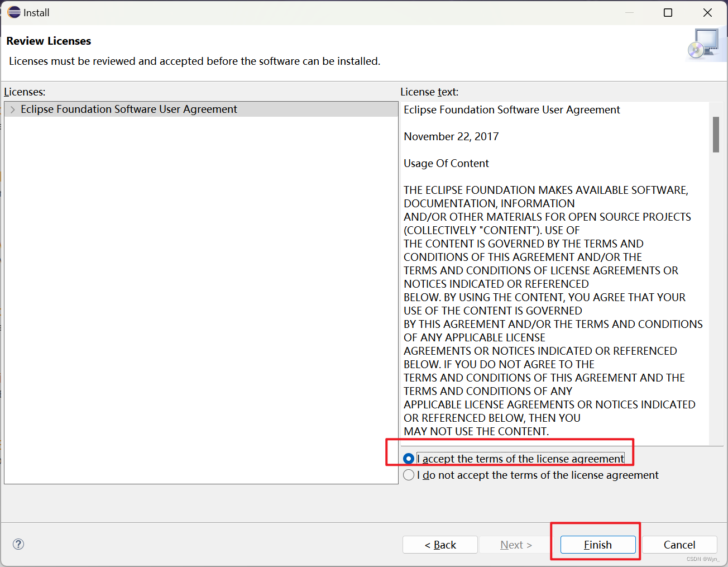Expand the Eclipse Foundation Software User Agreement node

(x=12, y=109)
